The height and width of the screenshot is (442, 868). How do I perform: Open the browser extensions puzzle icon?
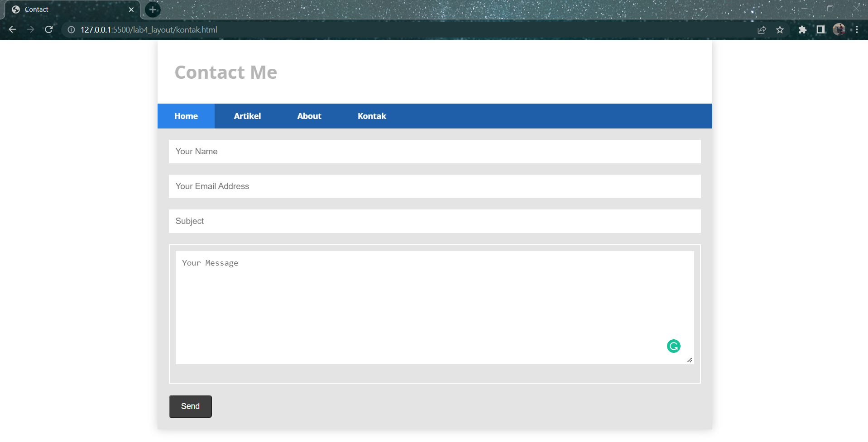(802, 29)
